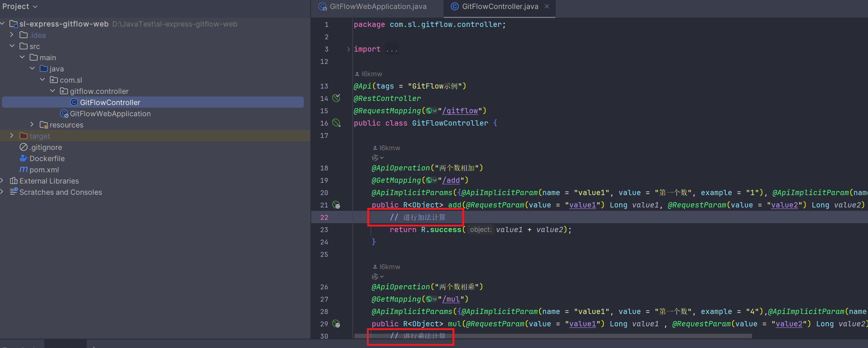This screenshot has width=868, height=348.
Task: Click the /add URL link on line 19
Action: pos(451,180)
